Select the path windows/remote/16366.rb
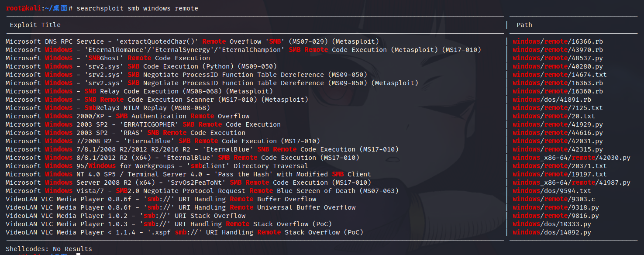The height and width of the screenshot is (255, 644). tap(558, 41)
